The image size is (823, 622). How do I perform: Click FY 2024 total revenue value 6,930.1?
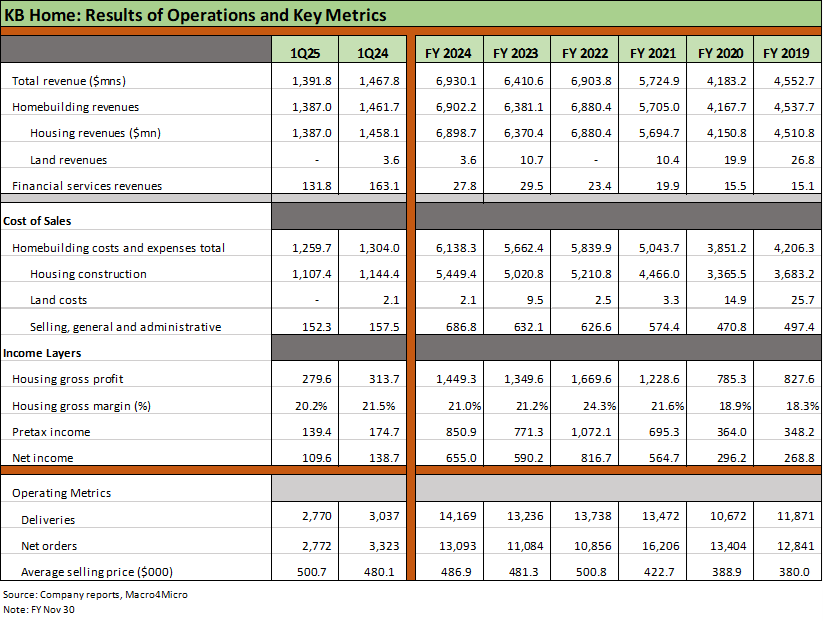456,81
